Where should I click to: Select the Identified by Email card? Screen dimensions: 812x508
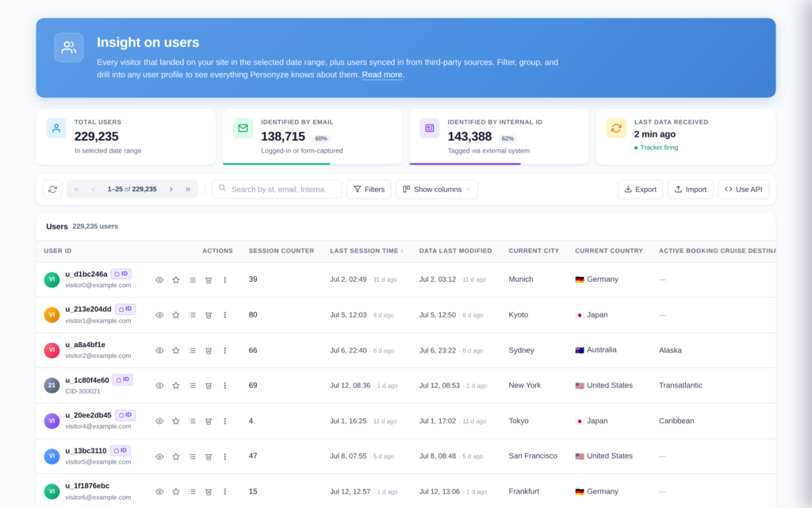pyautogui.click(x=312, y=137)
